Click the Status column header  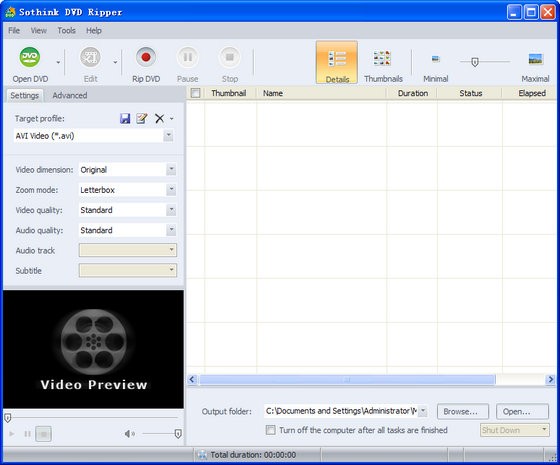point(470,93)
